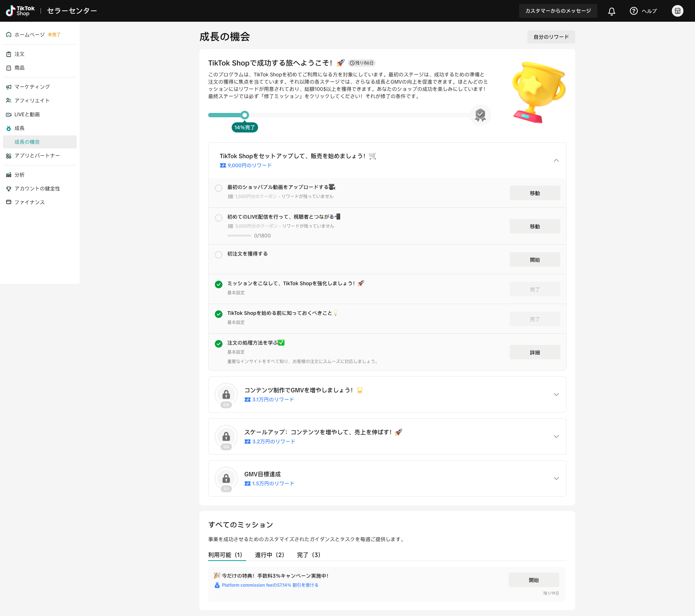
Task: Click the TikTok Shop logo
Action: (20, 11)
